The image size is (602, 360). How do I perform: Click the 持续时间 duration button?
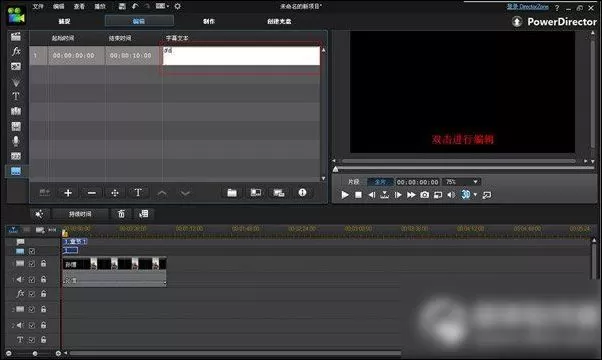[x=80, y=214]
